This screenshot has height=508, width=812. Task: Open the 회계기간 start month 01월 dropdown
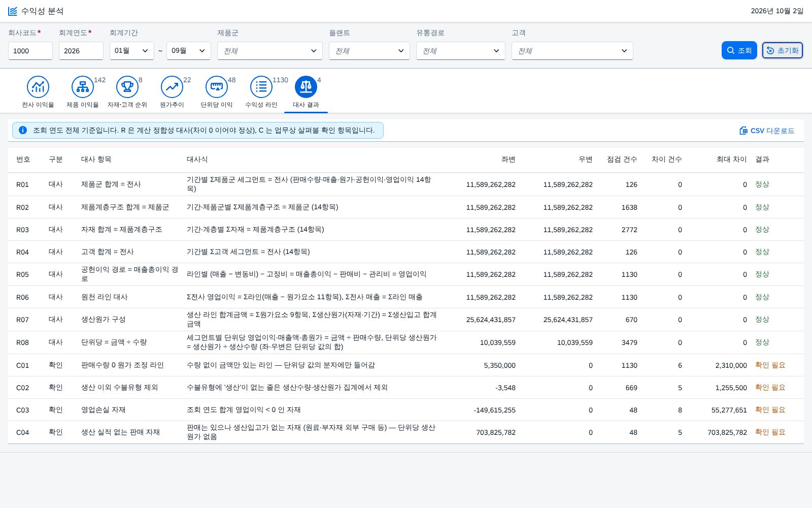pyautogui.click(x=132, y=51)
